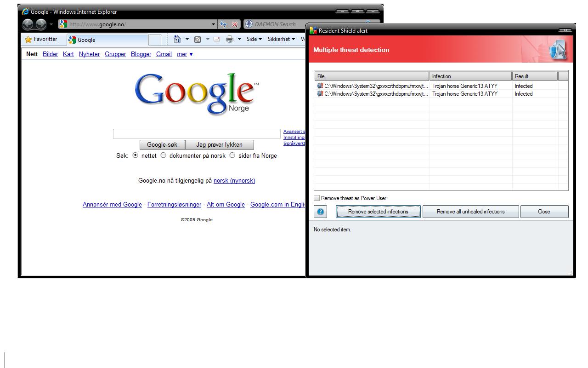Expand the Print dropdown arrow
Image resolution: width=588 pixels, height=368 pixels.
(x=239, y=40)
